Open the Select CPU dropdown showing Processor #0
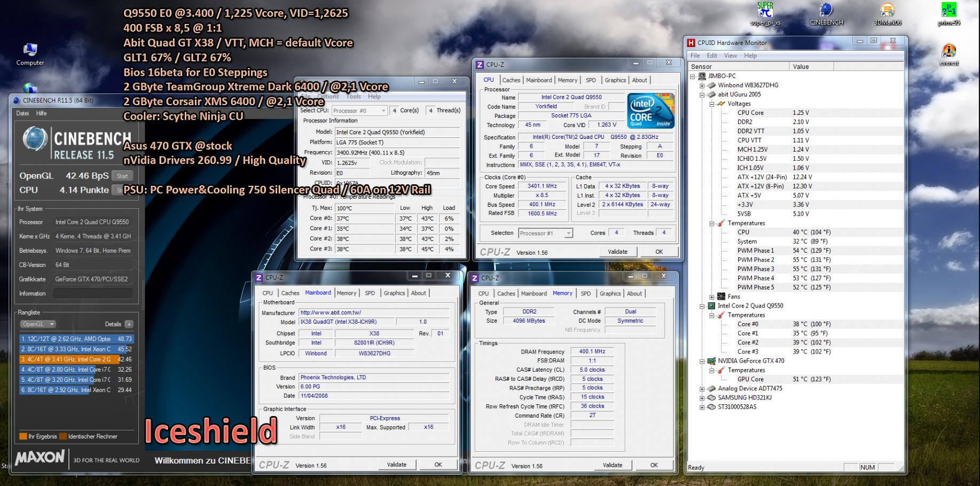Screen dimensions: 980x486 pos(359,111)
